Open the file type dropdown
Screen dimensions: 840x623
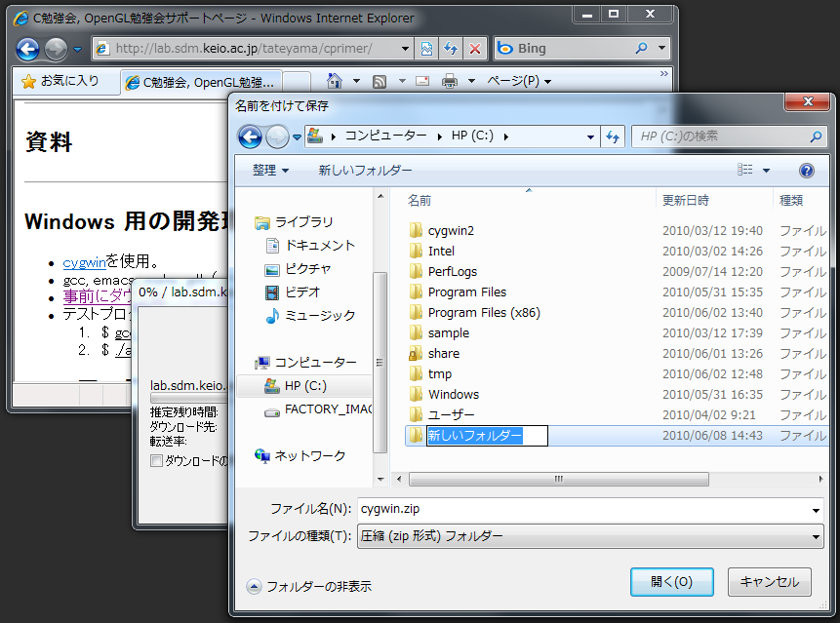(816, 536)
